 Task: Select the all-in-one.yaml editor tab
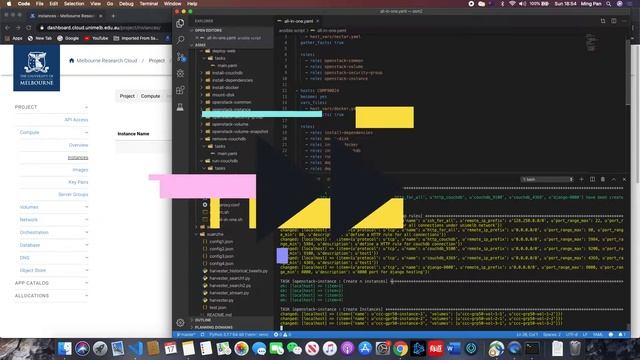(x=298, y=21)
